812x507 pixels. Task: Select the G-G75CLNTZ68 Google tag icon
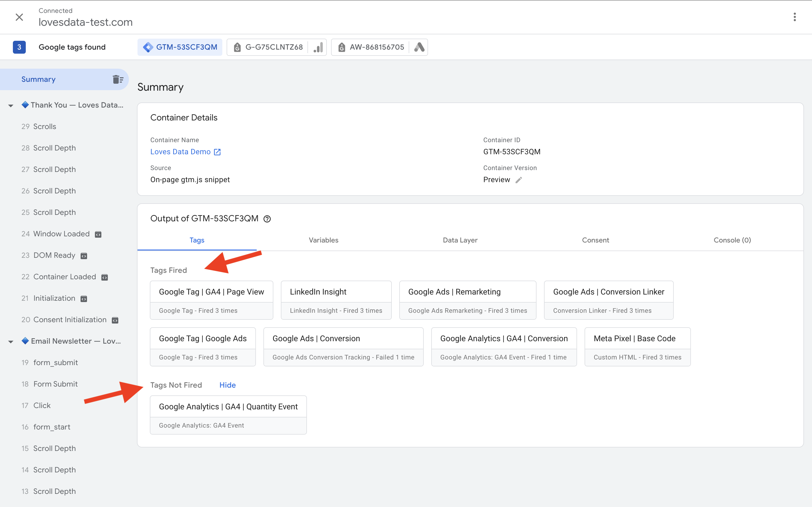click(238, 47)
